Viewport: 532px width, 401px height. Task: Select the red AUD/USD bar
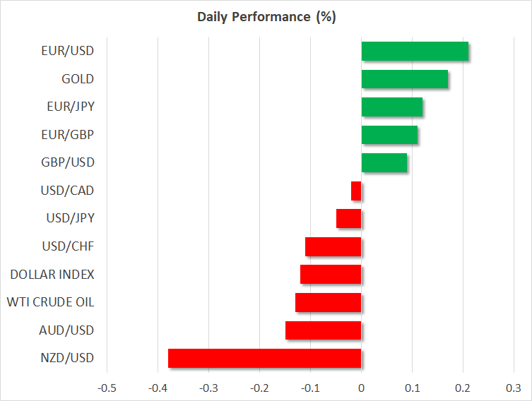click(323, 330)
